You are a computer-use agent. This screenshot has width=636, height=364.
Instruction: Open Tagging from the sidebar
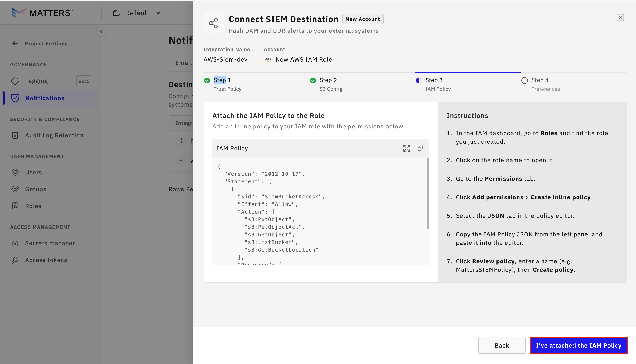[x=36, y=81]
